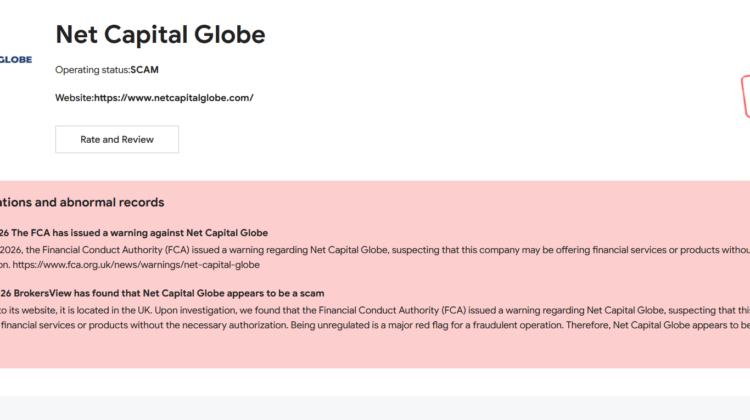This screenshot has height=420, width=750.
Task: Open the netcapitalglobe.com website link
Action: [173, 98]
